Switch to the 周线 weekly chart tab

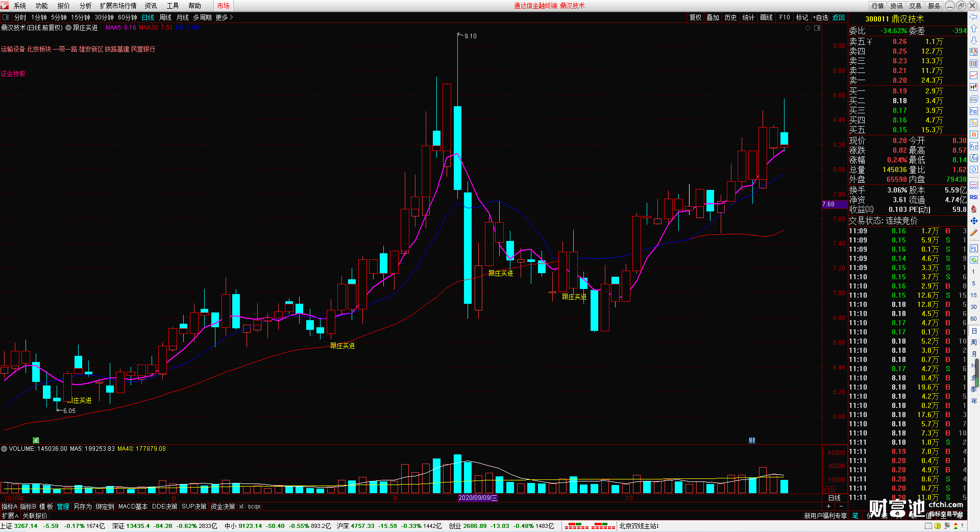[x=165, y=17]
